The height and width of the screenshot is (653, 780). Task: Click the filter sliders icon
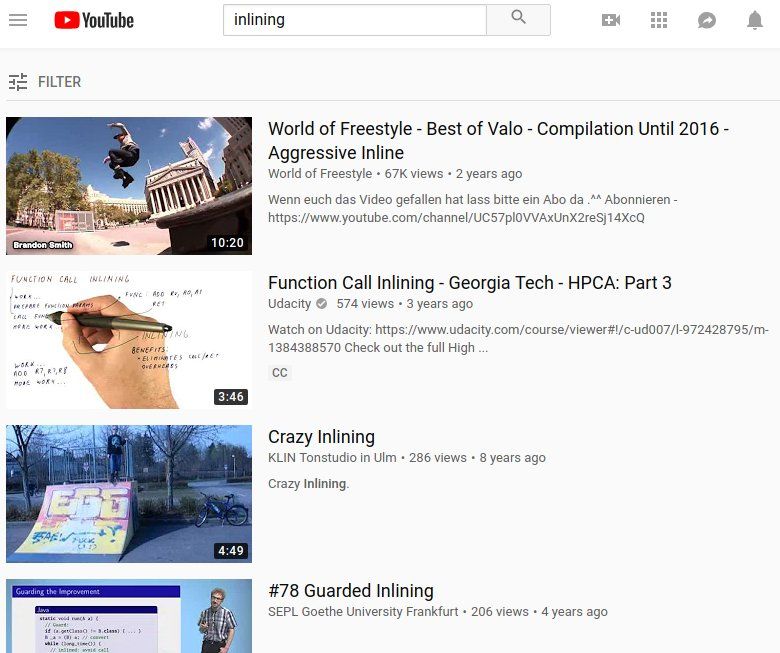(x=18, y=82)
